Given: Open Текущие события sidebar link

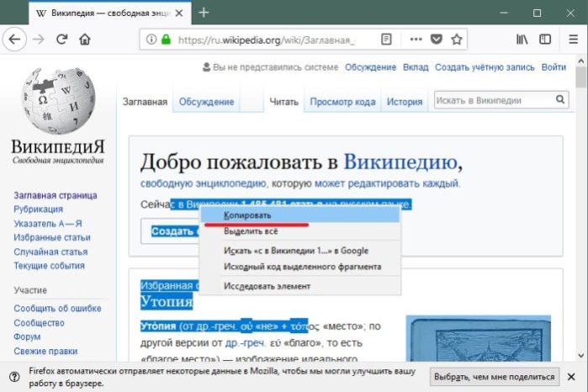Looking at the screenshot, I should pos(49,266).
